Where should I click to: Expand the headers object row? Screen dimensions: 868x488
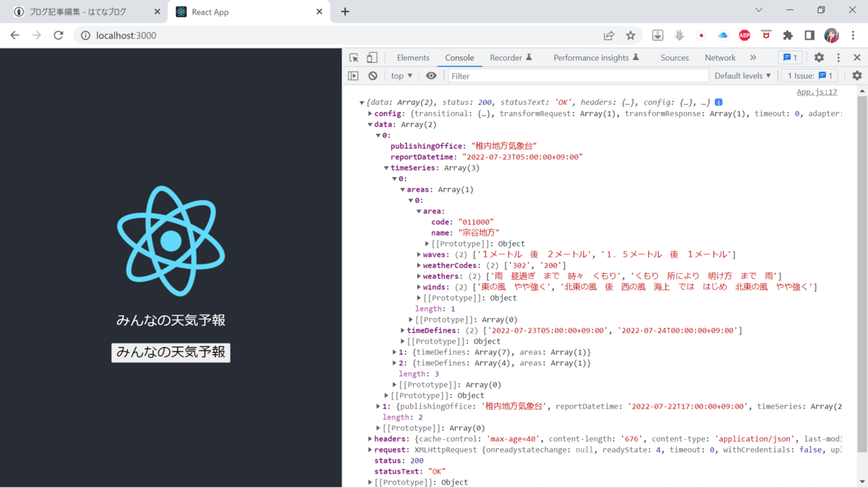370,439
